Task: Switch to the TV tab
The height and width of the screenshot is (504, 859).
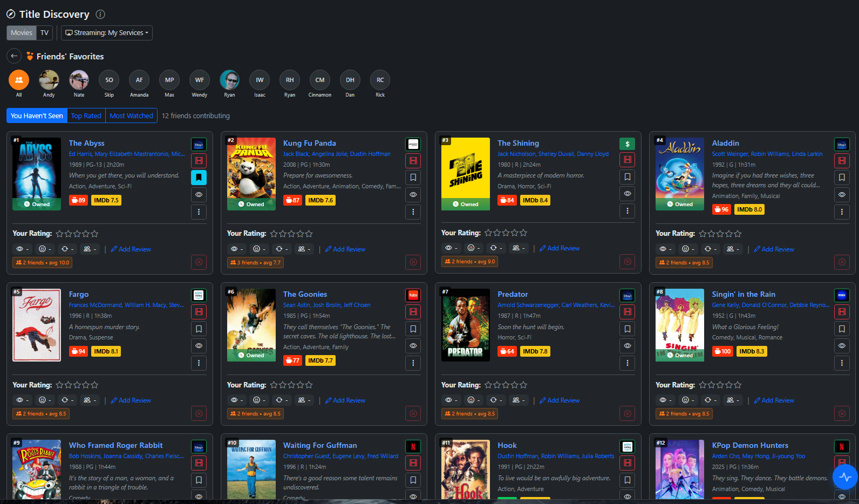Action: coord(44,33)
